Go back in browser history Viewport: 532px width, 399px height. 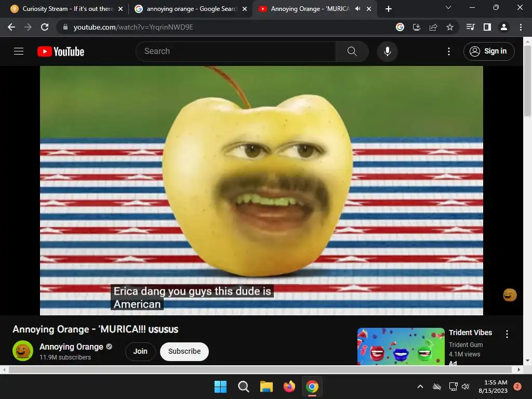point(11,27)
